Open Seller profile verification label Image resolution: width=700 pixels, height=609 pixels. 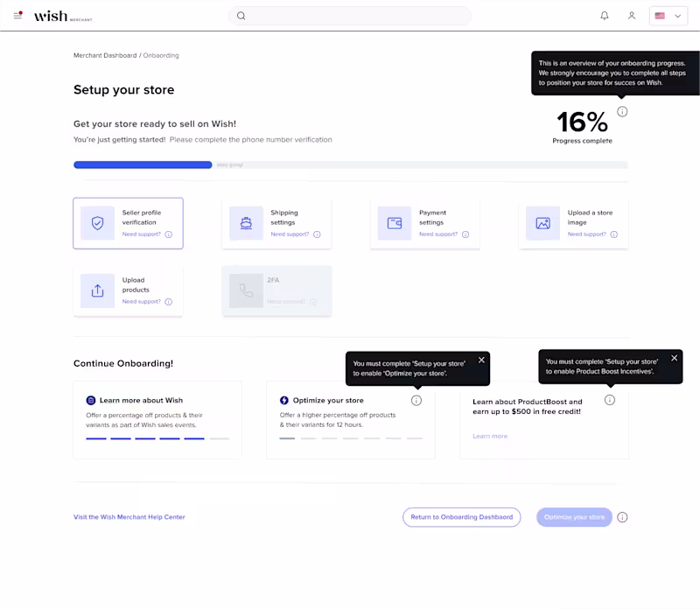(x=142, y=217)
